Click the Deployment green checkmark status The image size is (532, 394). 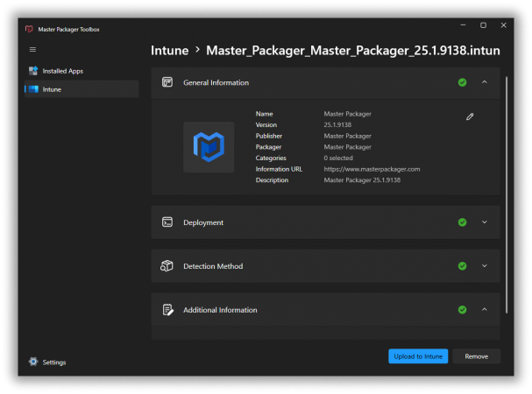[462, 222]
